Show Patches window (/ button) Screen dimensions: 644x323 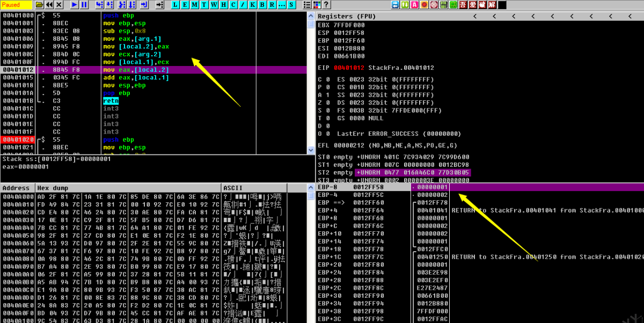243,5
